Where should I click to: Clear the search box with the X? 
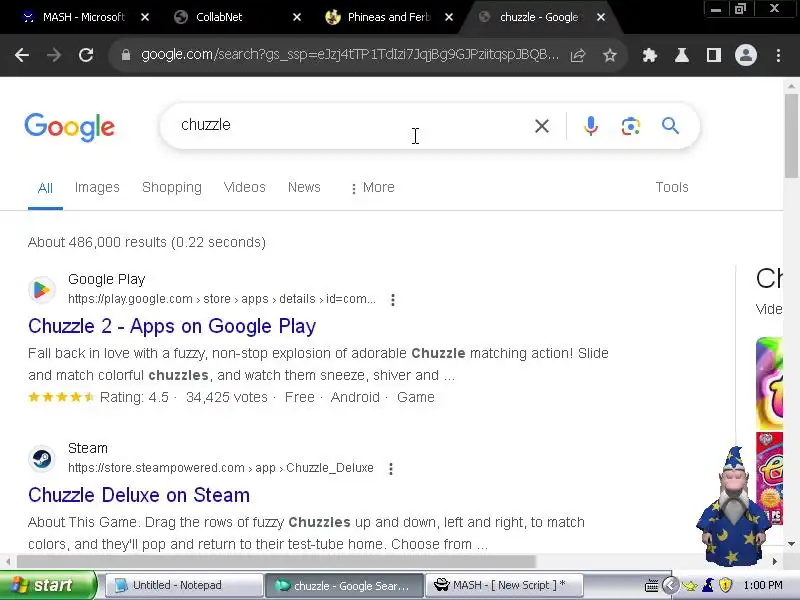[542, 126]
